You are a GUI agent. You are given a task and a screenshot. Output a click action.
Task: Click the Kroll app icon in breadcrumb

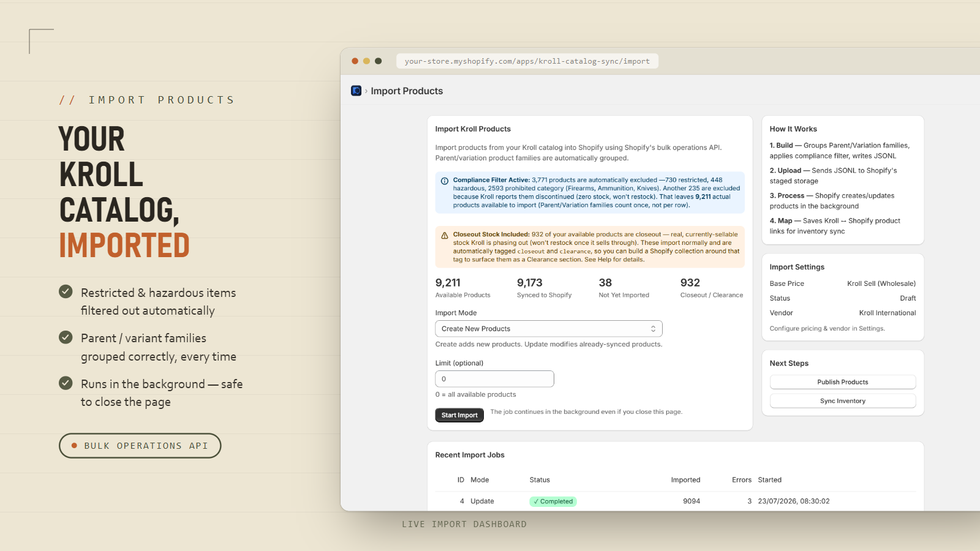coord(356,91)
